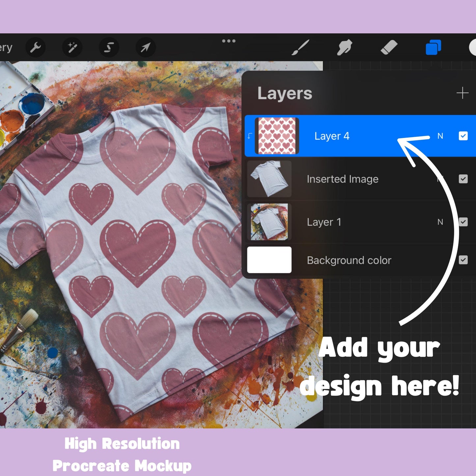
Task: Open blend mode N for Layer 4
Action: tap(440, 136)
